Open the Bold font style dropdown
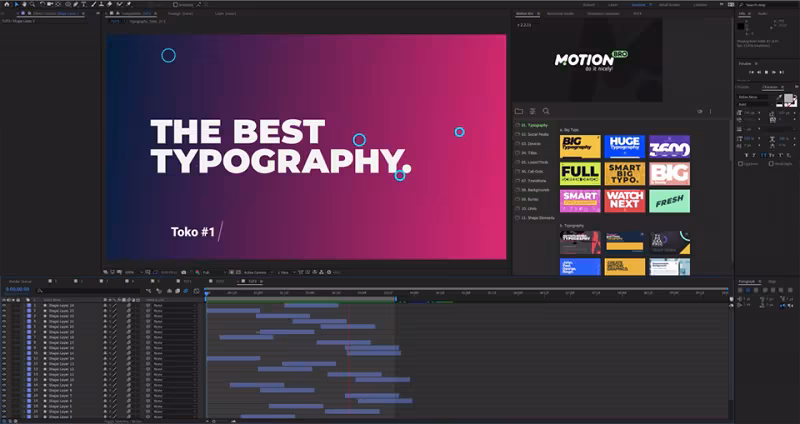Screen dimensions: 800x424 click(754, 105)
